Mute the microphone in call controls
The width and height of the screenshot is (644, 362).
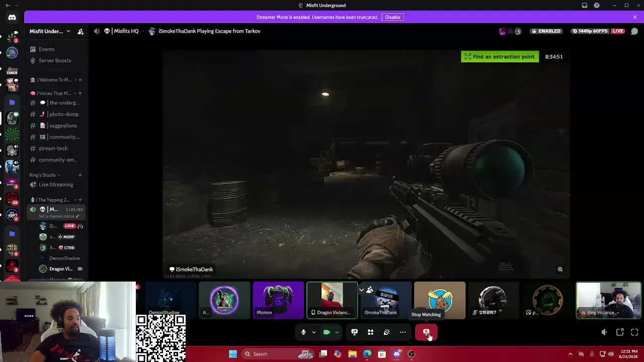click(x=303, y=332)
